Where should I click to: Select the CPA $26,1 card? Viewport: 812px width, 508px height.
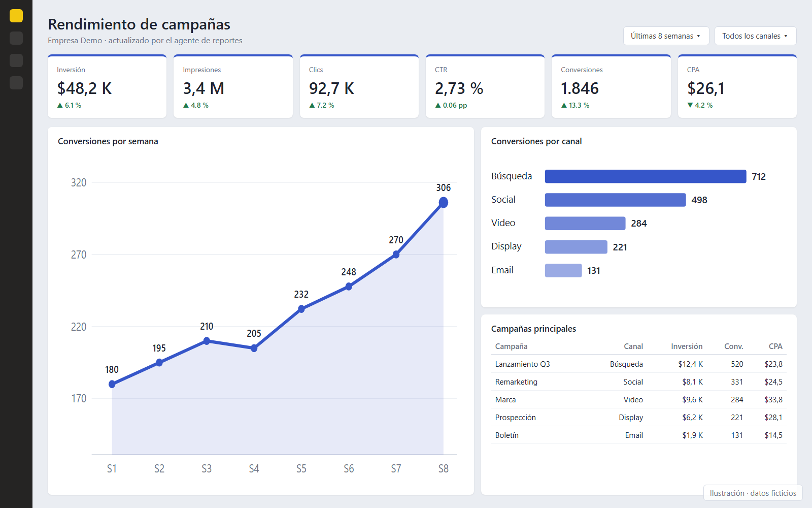pos(737,86)
